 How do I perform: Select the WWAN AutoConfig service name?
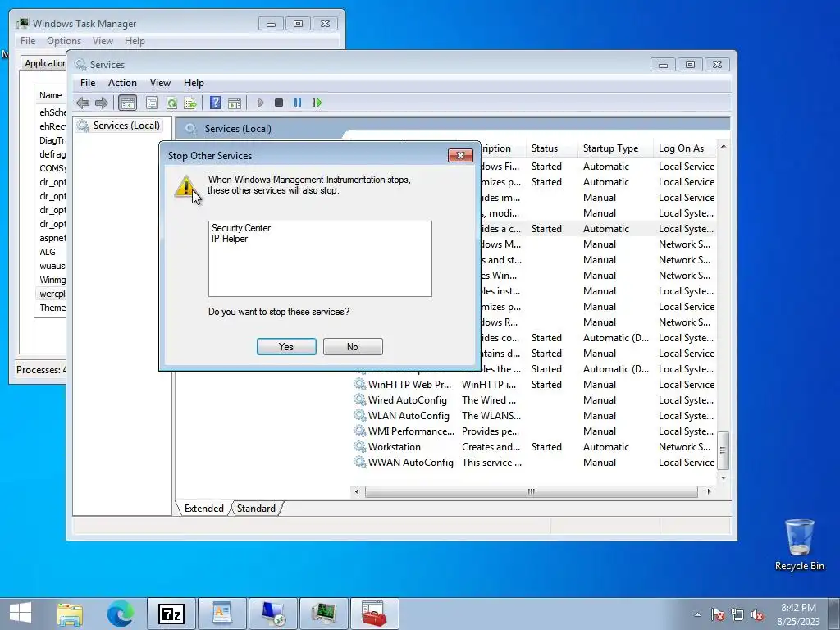pos(410,463)
